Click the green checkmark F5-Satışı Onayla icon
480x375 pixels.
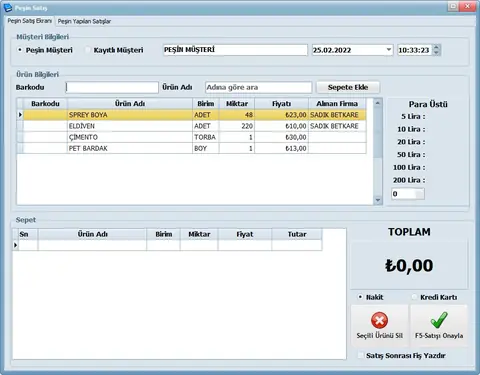(439, 320)
